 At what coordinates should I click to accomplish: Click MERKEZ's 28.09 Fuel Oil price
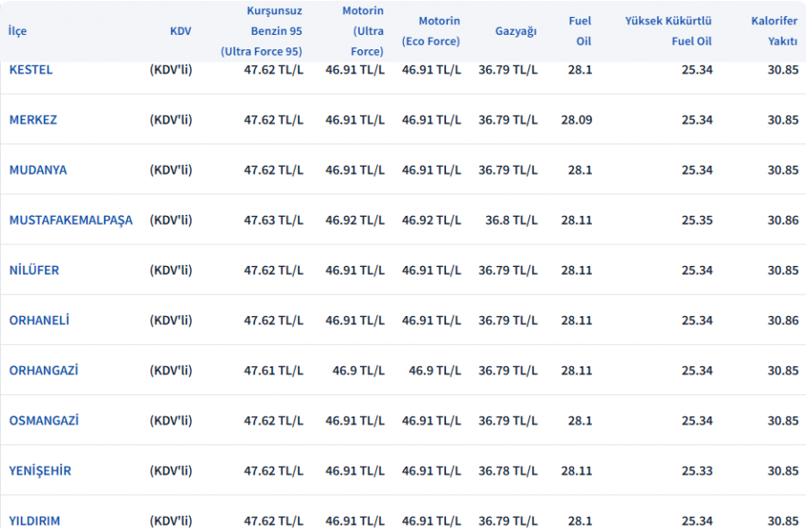(577, 120)
